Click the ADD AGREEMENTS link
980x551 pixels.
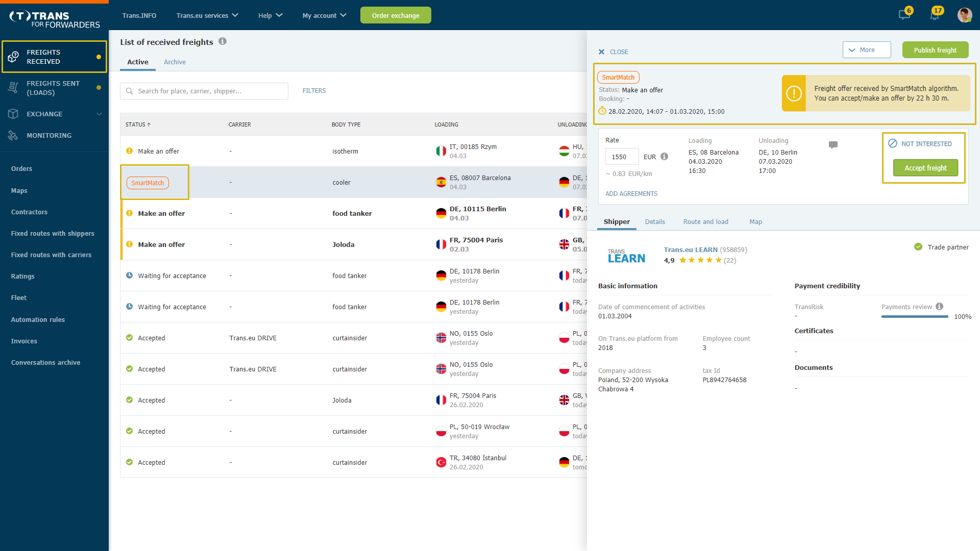point(631,194)
